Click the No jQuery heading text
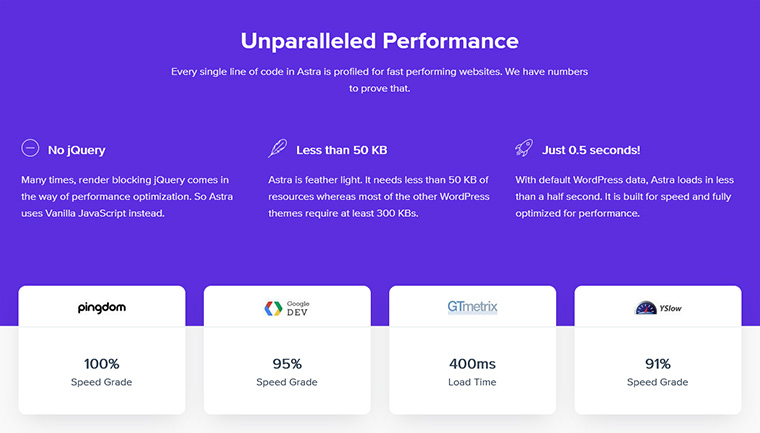 tap(77, 150)
